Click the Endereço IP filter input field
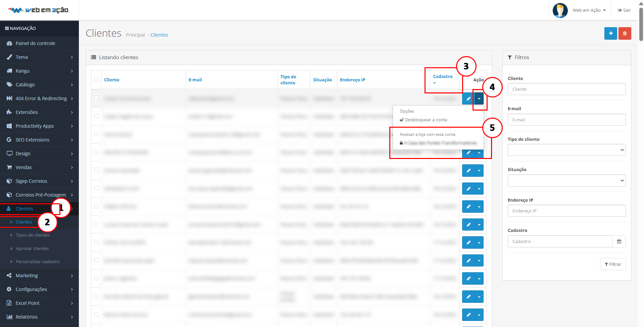Viewport: 644px width, 327px height. click(x=566, y=211)
